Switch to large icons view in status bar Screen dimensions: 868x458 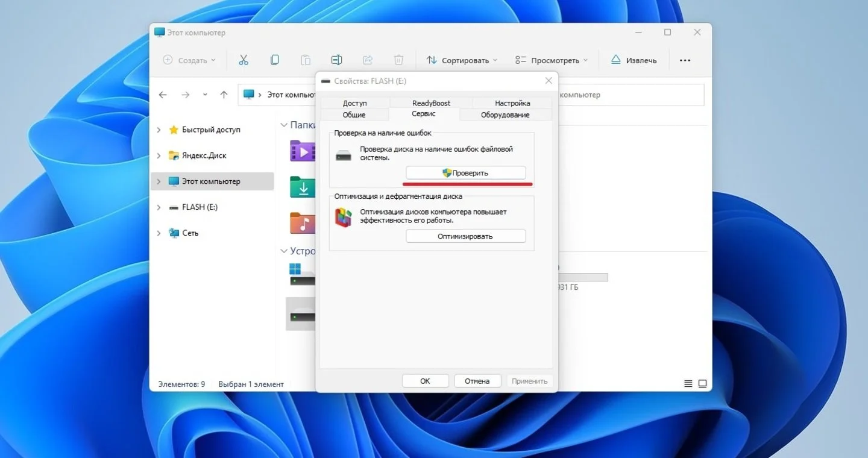(702, 384)
